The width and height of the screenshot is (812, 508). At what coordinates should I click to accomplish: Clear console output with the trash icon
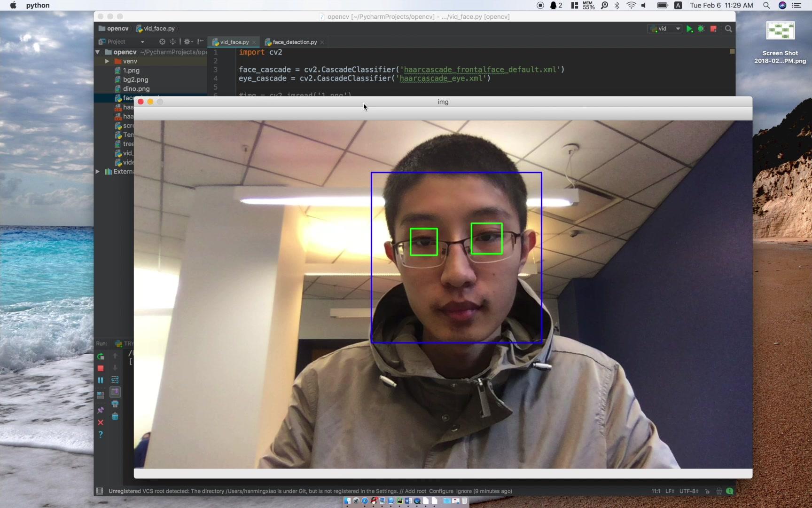(115, 416)
